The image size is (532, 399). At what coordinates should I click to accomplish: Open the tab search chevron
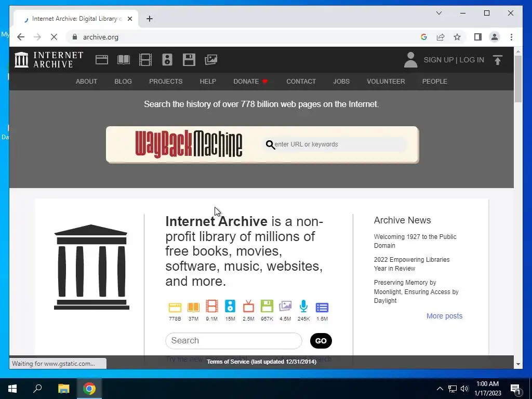point(438,13)
